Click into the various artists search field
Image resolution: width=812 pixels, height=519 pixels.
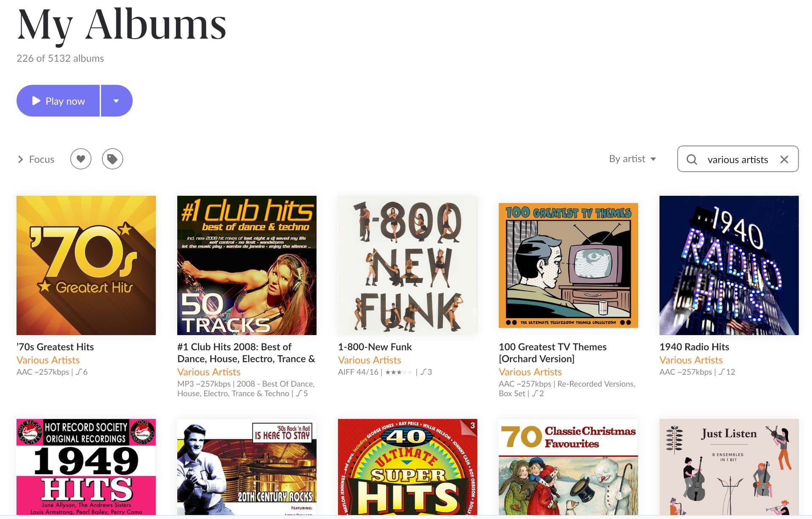click(x=738, y=159)
